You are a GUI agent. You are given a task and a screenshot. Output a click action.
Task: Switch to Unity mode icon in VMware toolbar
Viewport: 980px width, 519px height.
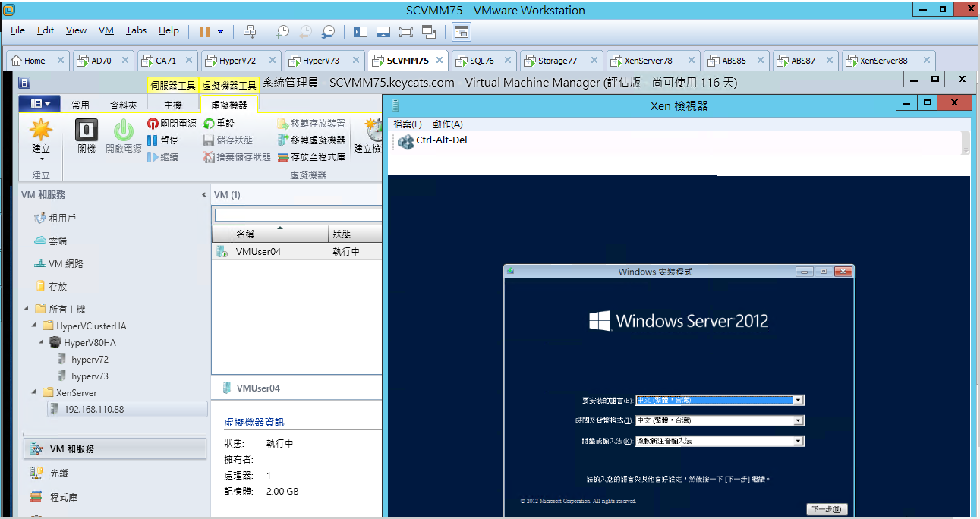(430, 31)
